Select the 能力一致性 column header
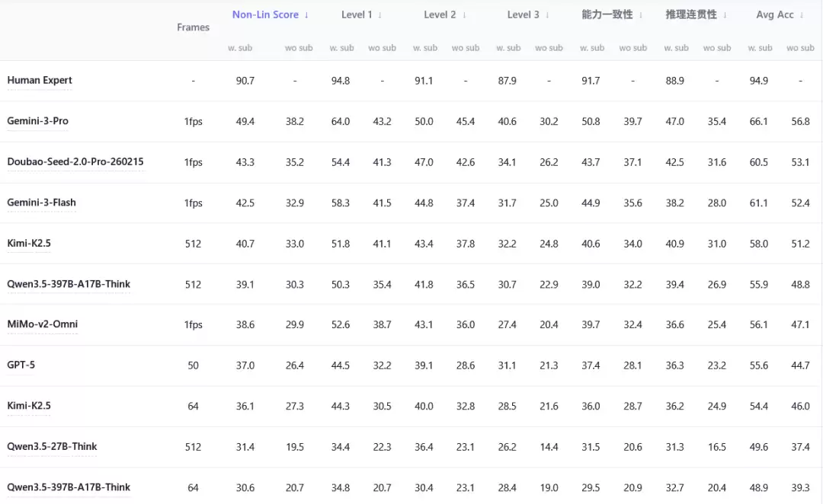823x504 pixels. [607, 14]
